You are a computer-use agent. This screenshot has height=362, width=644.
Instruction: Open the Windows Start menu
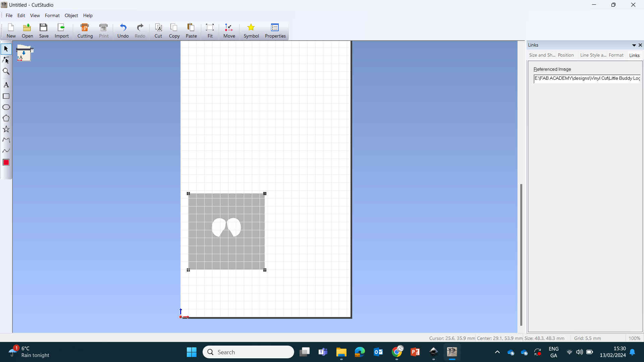coord(192,352)
